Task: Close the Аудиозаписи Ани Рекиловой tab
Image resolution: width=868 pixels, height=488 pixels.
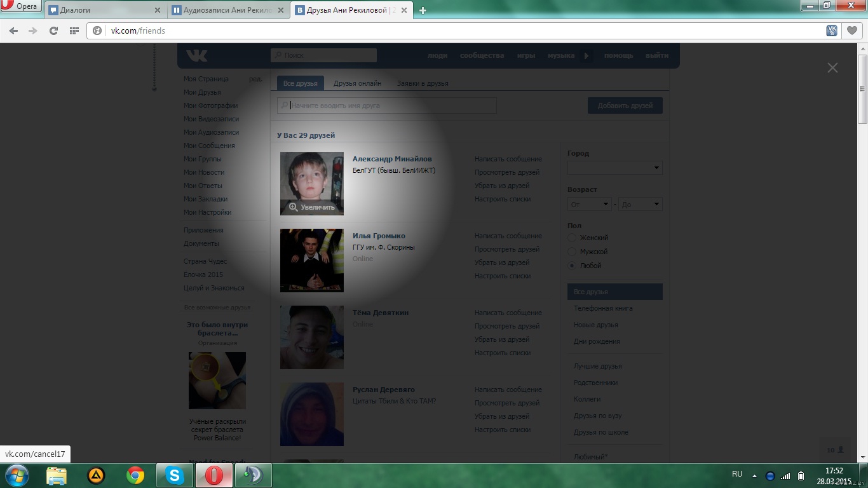Action: (x=281, y=10)
